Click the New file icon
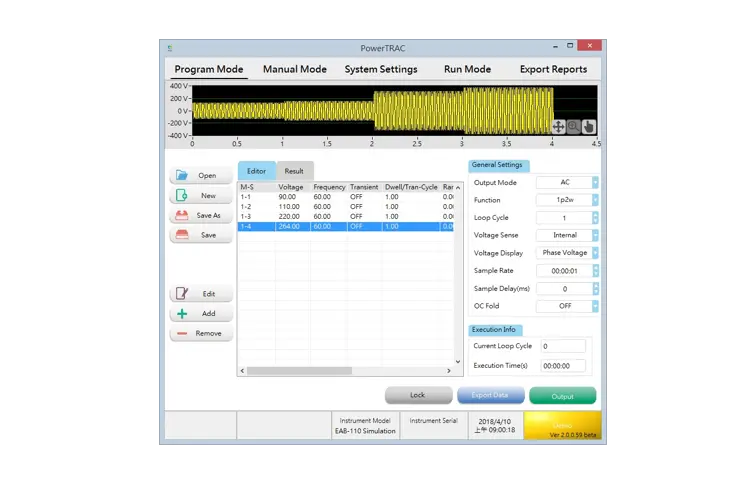The height and width of the screenshot is (480, 732). point(182,195)
